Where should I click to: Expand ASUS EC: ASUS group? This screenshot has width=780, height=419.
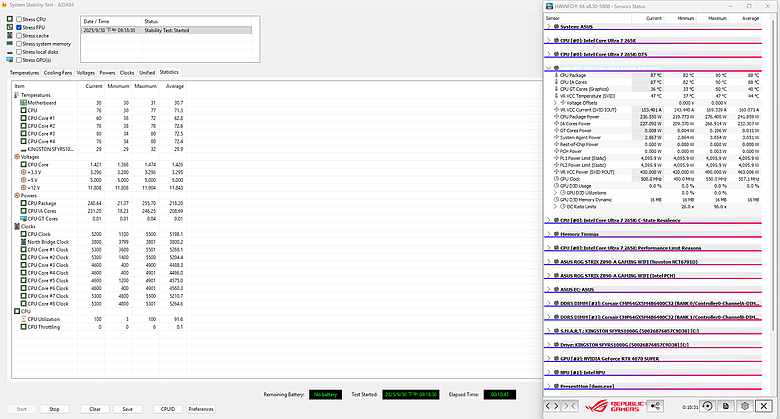549,289
